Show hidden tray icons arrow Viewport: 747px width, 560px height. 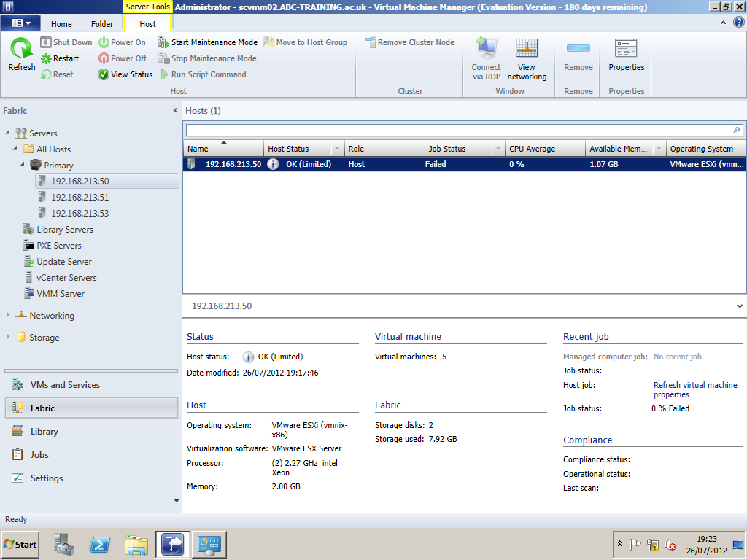point(619,544)
